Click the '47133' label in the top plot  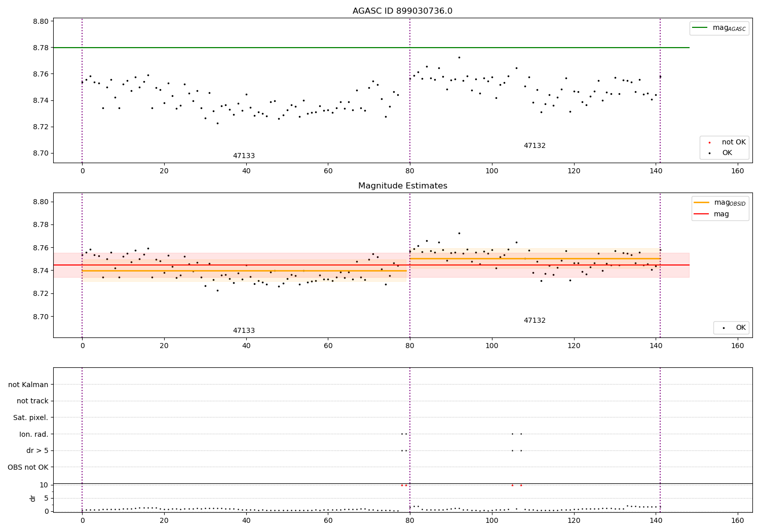point(244,156)
